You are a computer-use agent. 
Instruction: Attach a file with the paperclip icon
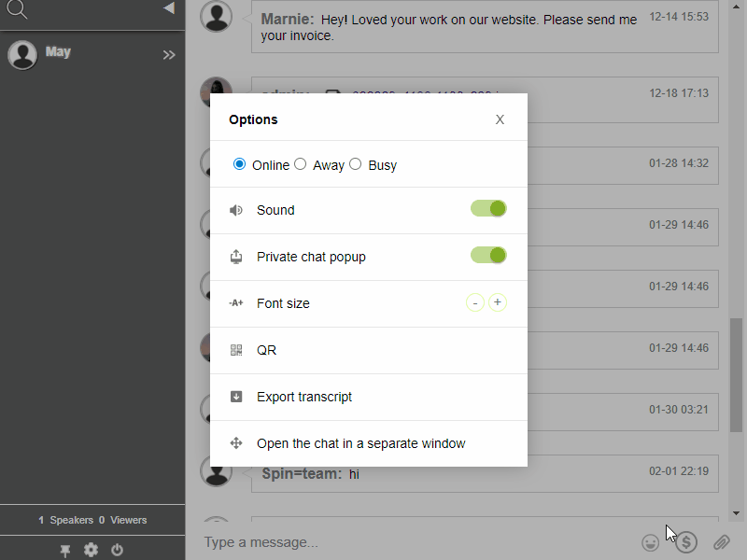pyautogui.click(x=720, y=541)
